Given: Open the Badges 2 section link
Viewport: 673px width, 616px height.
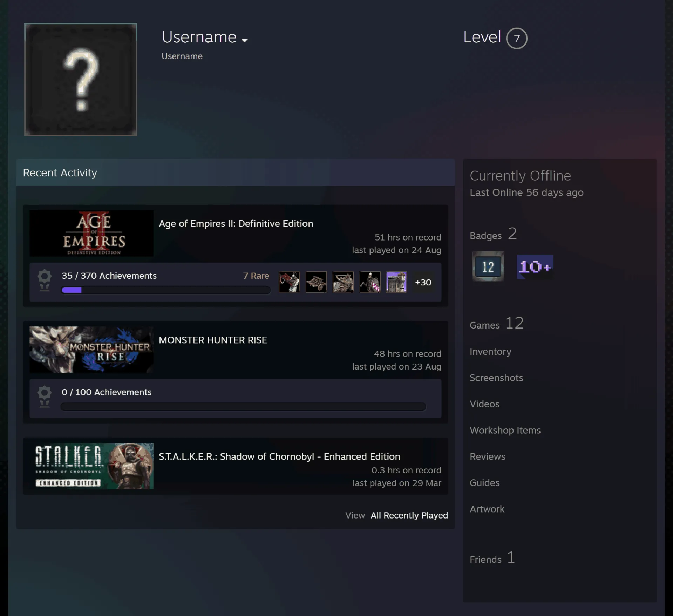Looking at the screenshot, I should click(493, 234).
